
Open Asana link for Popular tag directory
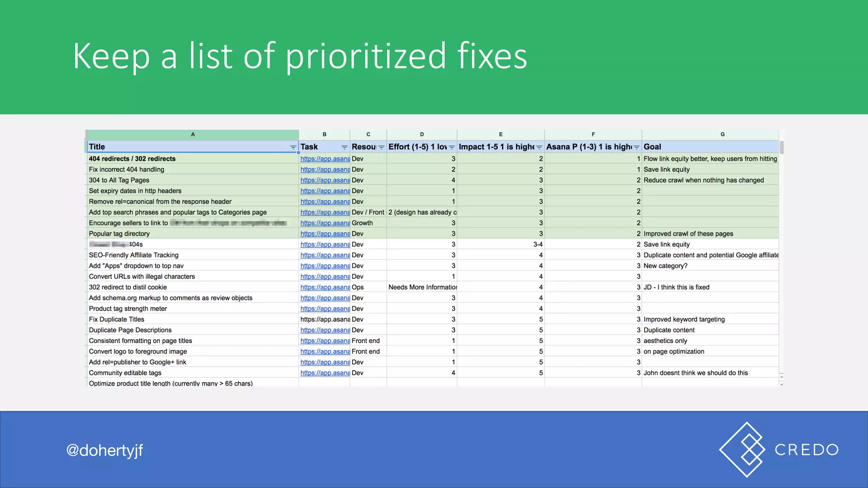pyautogui.click(x=325, y=234)
